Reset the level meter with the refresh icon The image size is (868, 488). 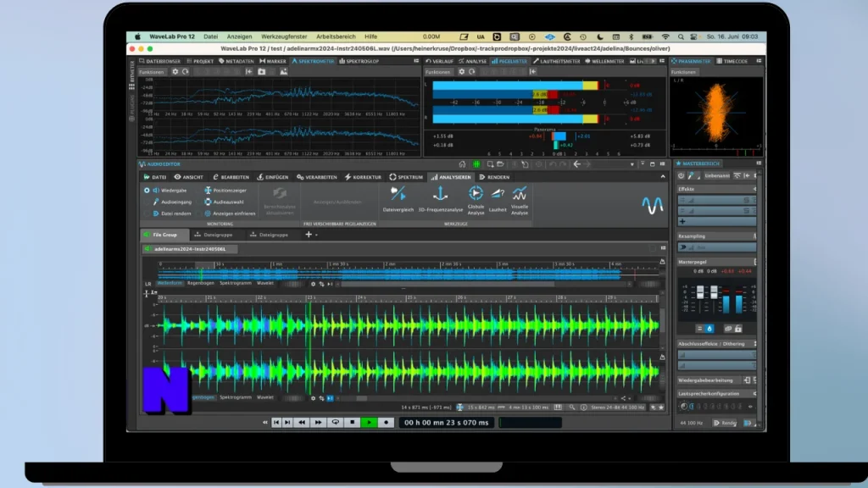click(471, 72)
